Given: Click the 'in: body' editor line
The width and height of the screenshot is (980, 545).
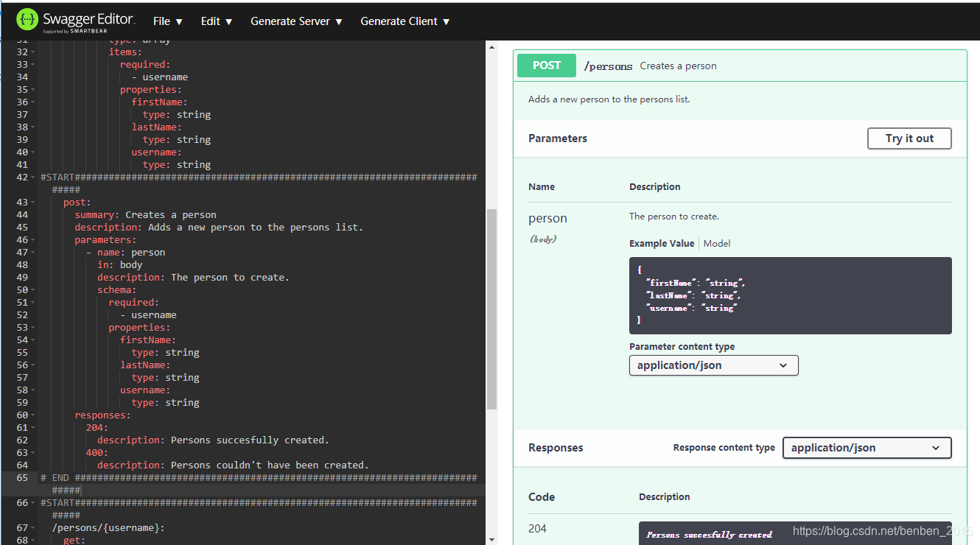Looking at the screenshot, I should (x=120, y=264).
